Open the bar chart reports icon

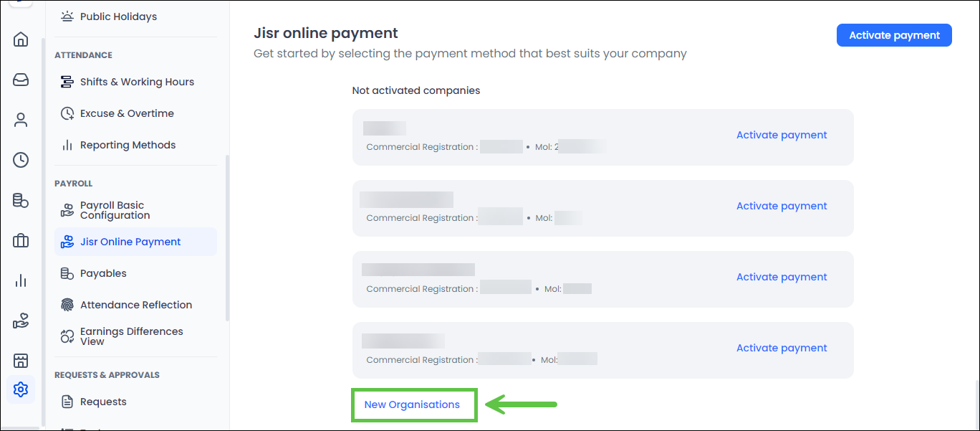(x=21, y=281)
